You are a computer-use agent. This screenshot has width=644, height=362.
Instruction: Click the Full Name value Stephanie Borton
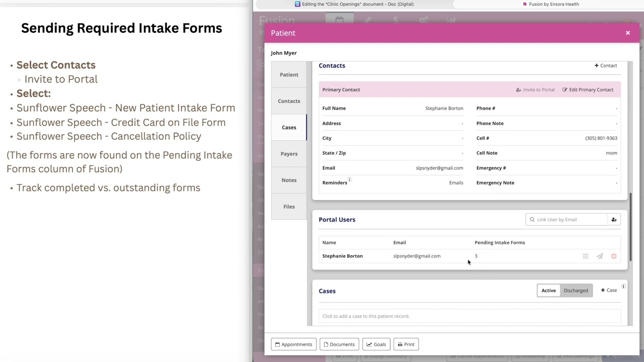tap(444, 108)
